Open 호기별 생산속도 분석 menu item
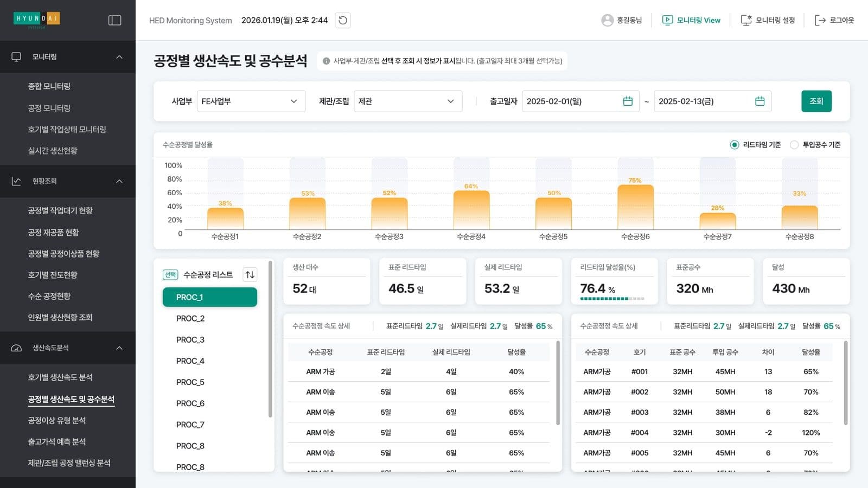868x488 pixels. pos(60,377)
